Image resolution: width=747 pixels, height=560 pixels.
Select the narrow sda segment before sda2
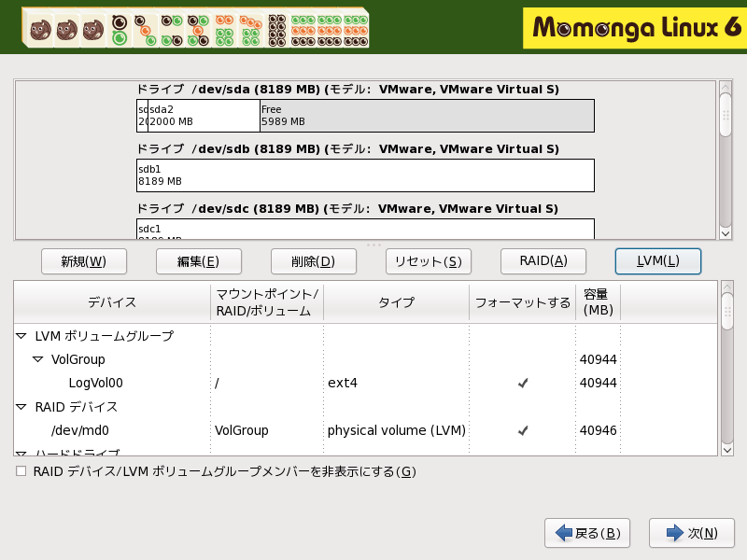143,116
